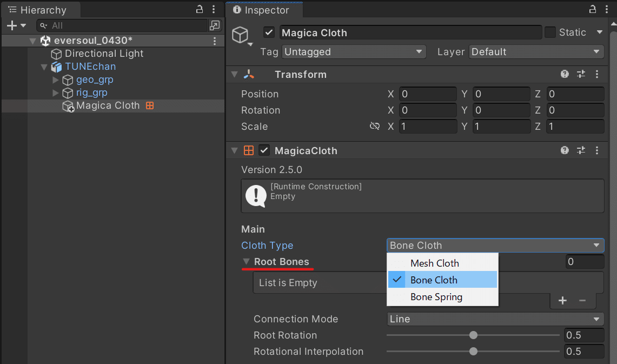The image size is (617, 364).
Task: Collapse the MagicaCloth component
Action: point(235,151)
